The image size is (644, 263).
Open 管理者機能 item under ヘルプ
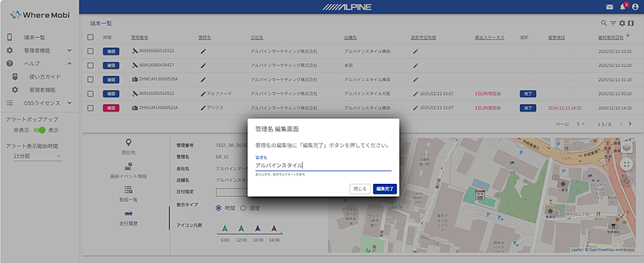42,90
